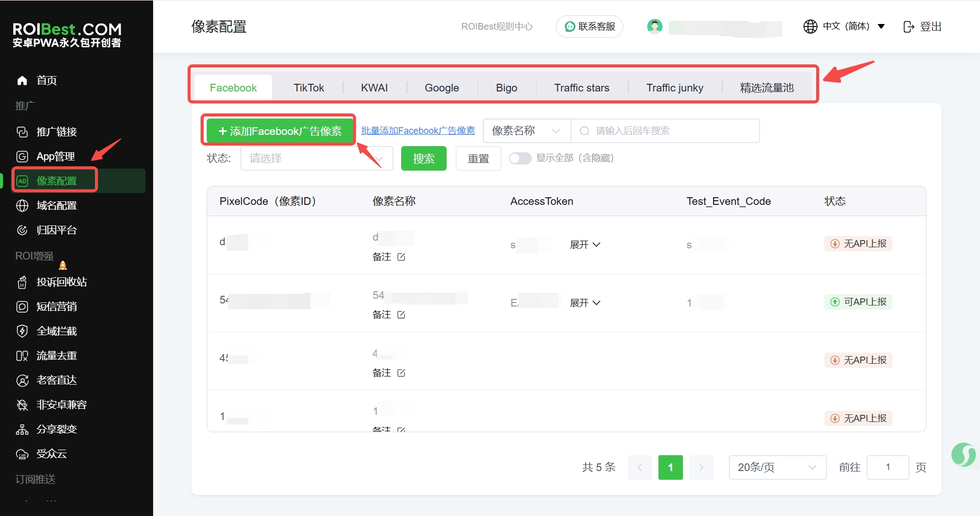Open 域名配置 globe icon
This screenshot has height=516, width=980.
(22, 205)
